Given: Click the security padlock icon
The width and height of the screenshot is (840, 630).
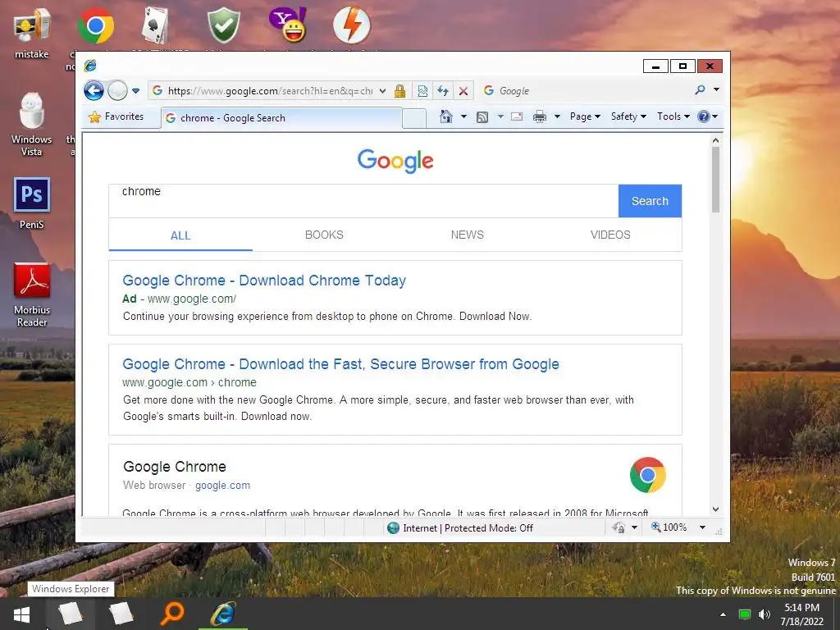Looking at the screenshot, I should click(x=399, y=91).
